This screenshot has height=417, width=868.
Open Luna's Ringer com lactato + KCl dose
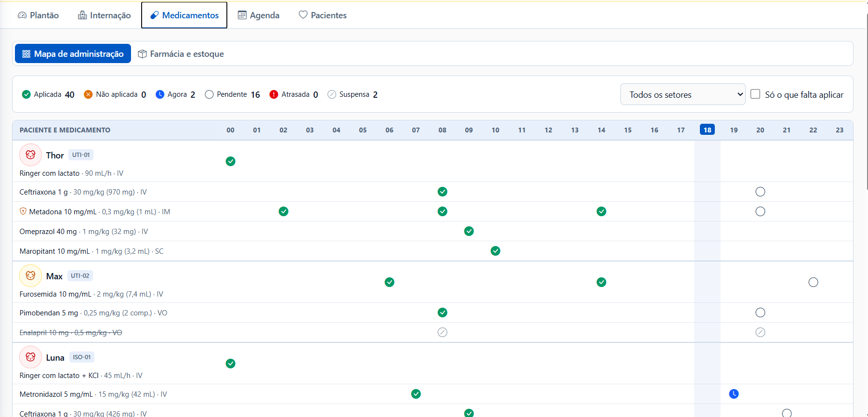pyautogui.click(x=231, y=364)
